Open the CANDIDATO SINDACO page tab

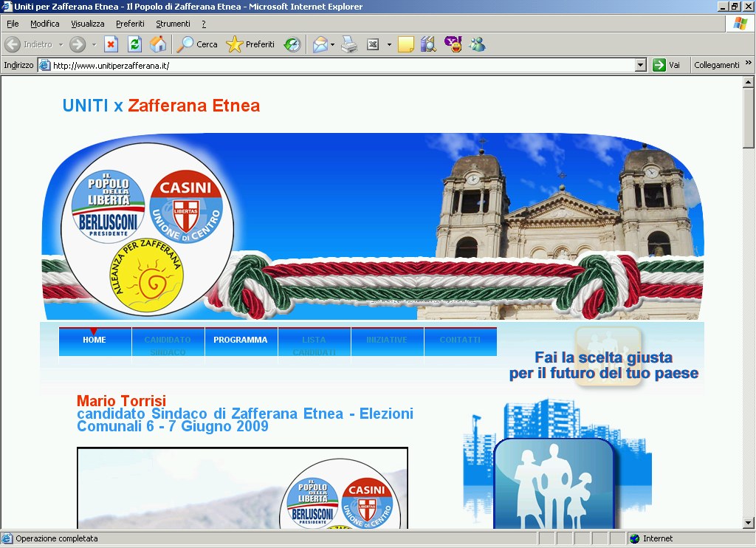click(168, 341)
